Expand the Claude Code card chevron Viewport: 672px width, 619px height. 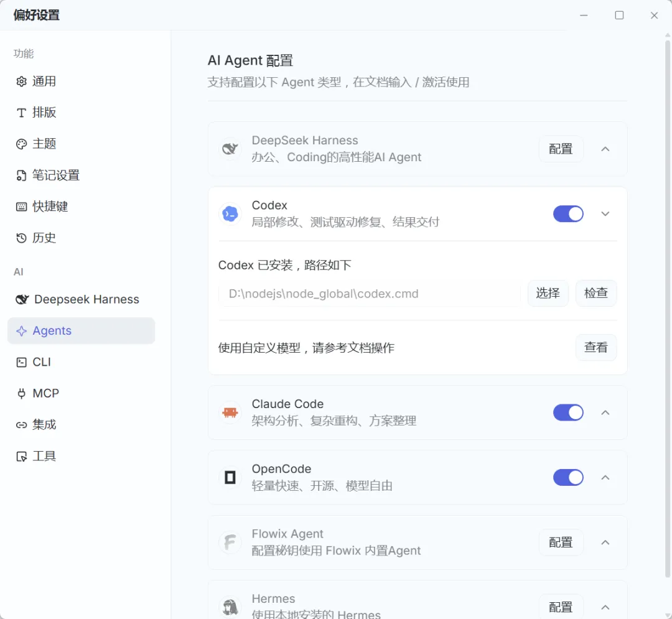(605, 412)
